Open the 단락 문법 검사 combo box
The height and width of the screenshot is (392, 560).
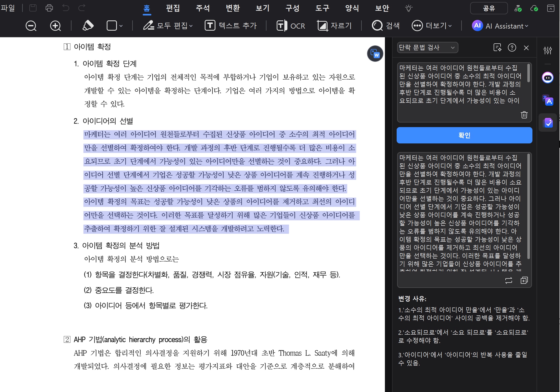point(428,47)
